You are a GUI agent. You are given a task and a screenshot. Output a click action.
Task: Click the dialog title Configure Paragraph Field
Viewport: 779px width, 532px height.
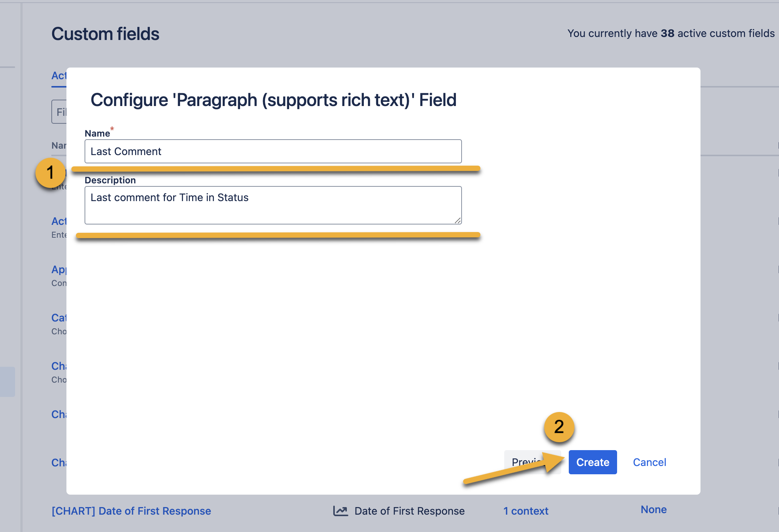point(273,100)
